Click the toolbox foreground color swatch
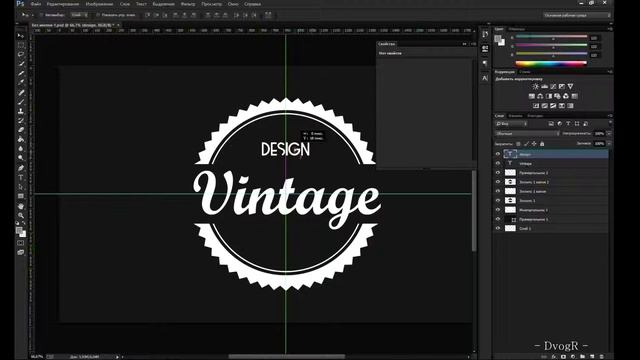640x360 pixels. [19, 231]
